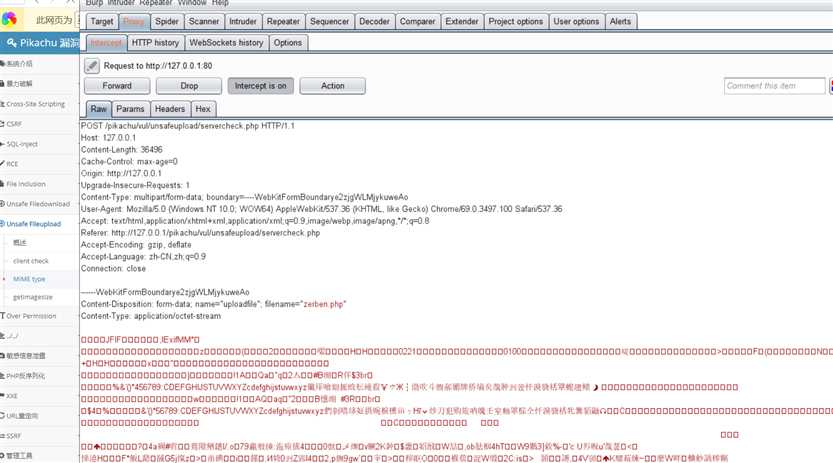Drop the intercepted request

(189, 86)
